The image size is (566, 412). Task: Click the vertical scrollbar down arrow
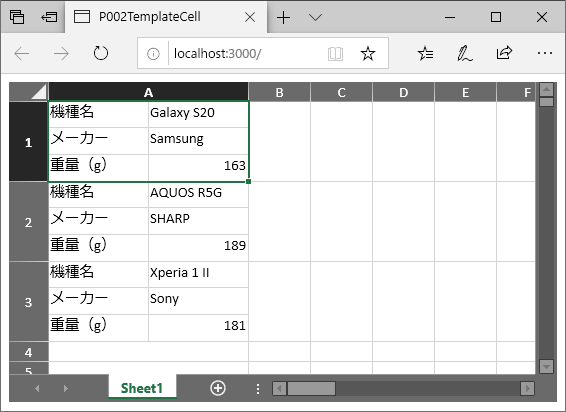pyautogui.click(x=547, y=367)
